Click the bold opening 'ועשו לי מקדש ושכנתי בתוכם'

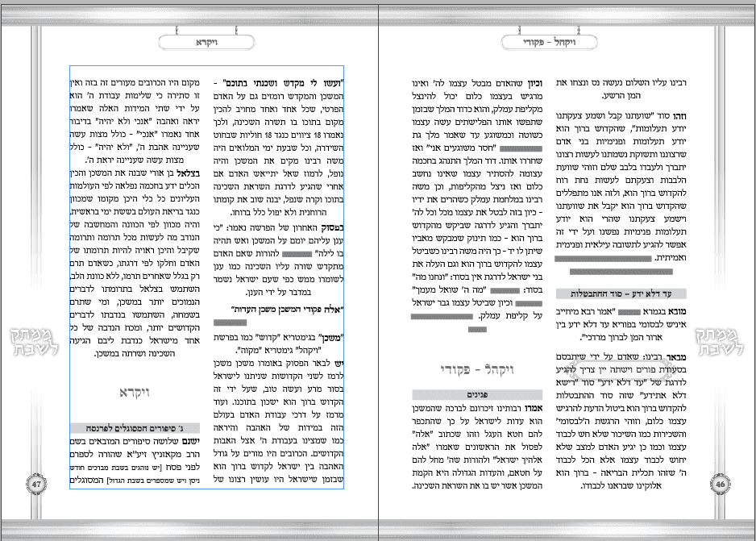[283, 83]
